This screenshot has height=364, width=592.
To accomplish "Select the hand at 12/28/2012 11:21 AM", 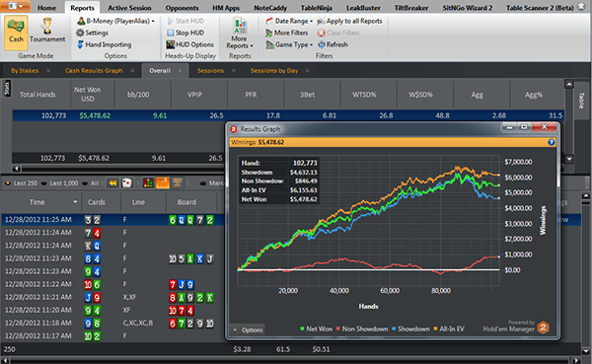I will pos(113,297).
